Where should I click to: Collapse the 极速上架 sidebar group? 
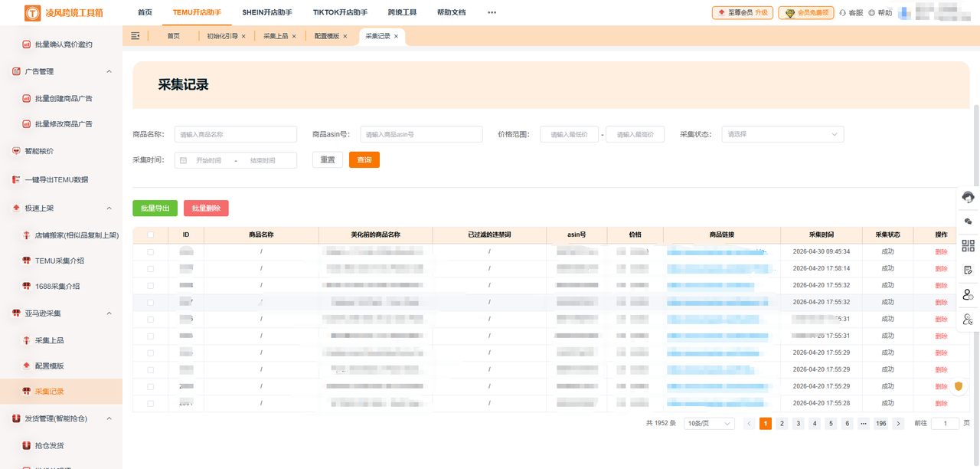pyautogui.click(x=109, y=208)
